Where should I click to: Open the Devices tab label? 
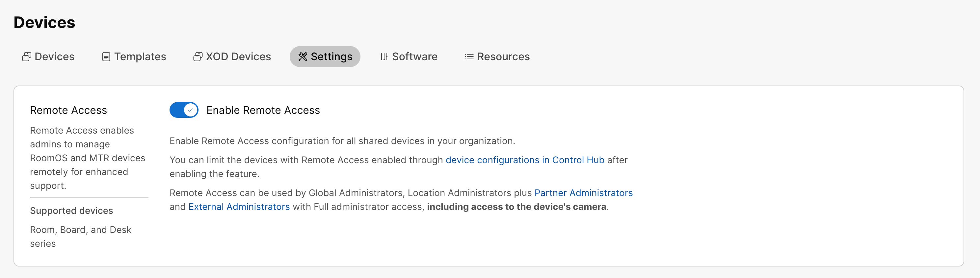tap(54, 57)
